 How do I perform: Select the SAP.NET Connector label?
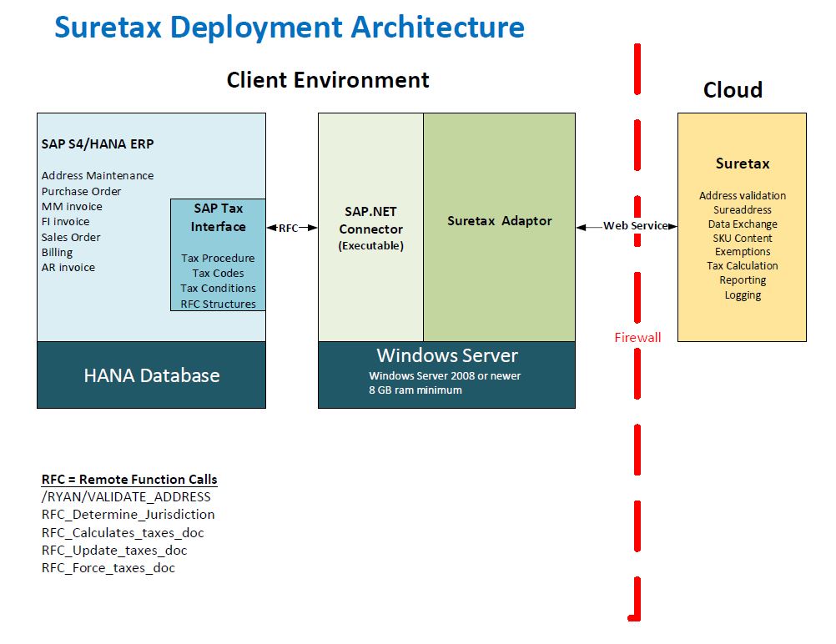click(370, 221)
